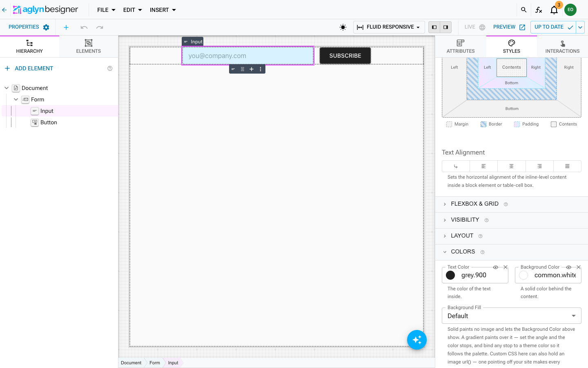
Task: Click the drag handle in the Input floating toolbar
Action: [x=243, y=69]
